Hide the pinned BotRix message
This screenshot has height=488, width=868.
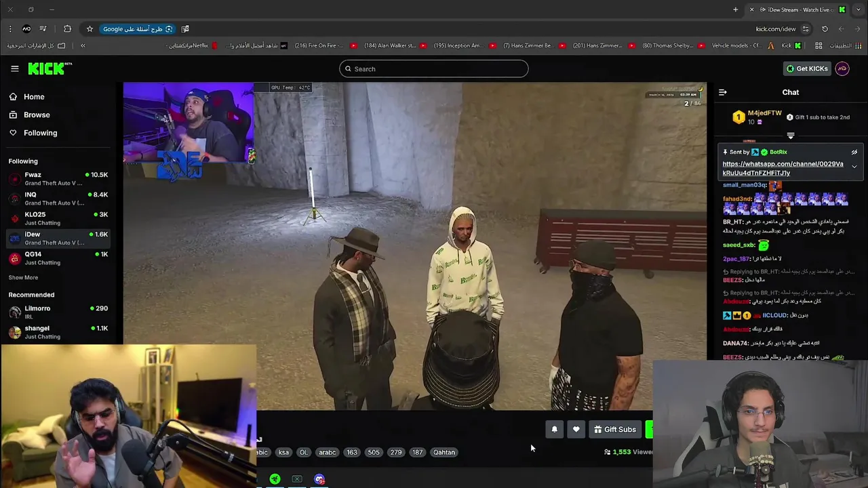[854, 152]
